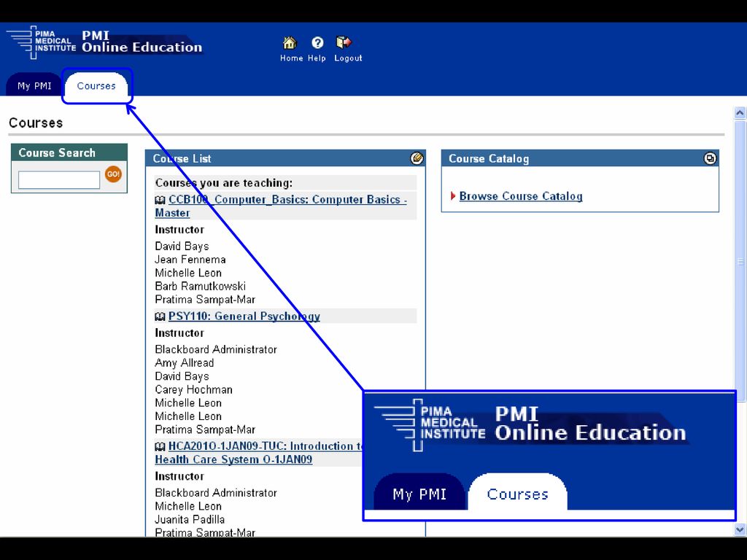Select the Courses tab in the top header
Image resolution: width=747 pixels, height=560 pixels.
coord(97,86)
